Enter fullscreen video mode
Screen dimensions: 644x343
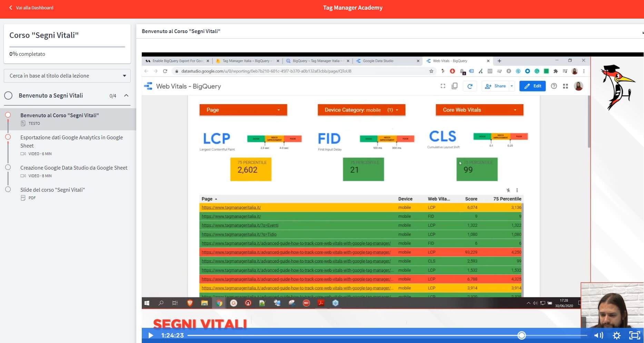(635, 335)
